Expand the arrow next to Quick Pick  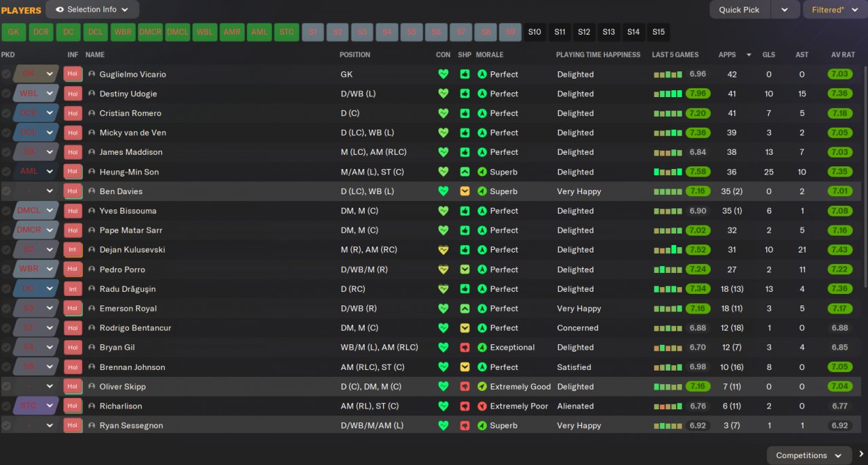[x=785, y=10]
